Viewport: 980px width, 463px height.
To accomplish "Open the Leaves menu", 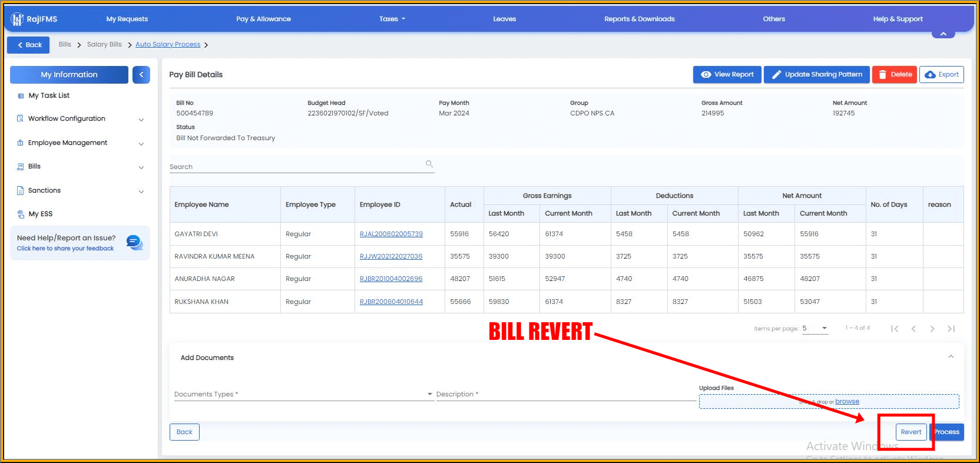I will click(505, 19).
